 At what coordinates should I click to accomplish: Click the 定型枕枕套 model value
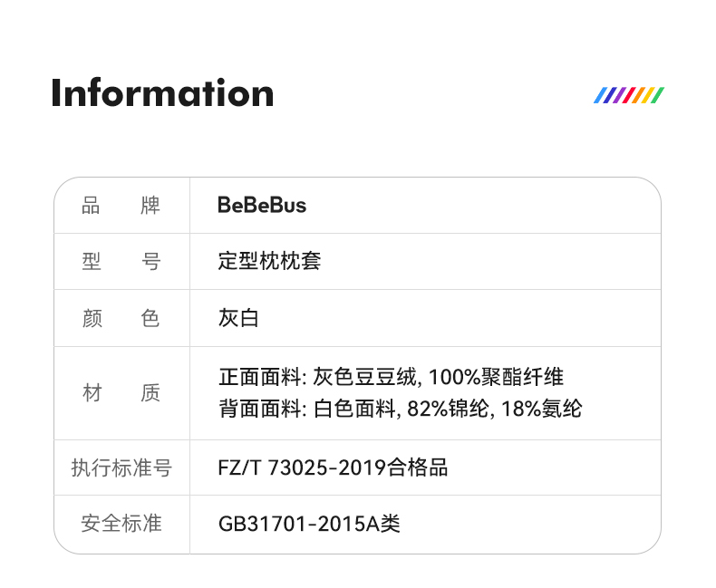pyautogui.click(x=270, y=262)
